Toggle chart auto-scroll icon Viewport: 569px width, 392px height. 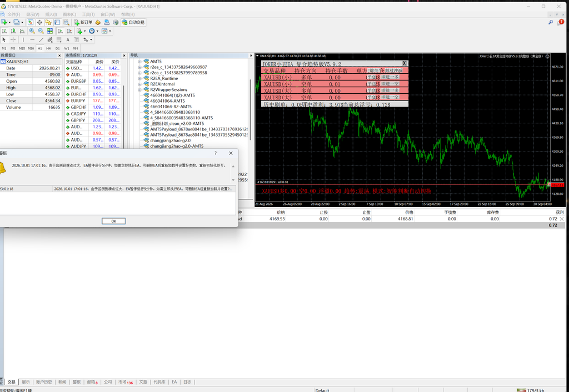[x=60, y=31]
